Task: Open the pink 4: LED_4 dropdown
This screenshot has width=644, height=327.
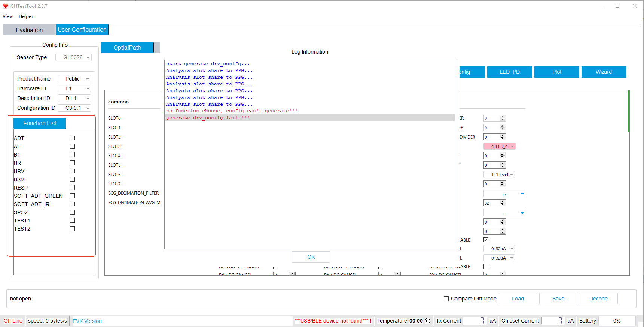Action: click(x=500, y=146)
